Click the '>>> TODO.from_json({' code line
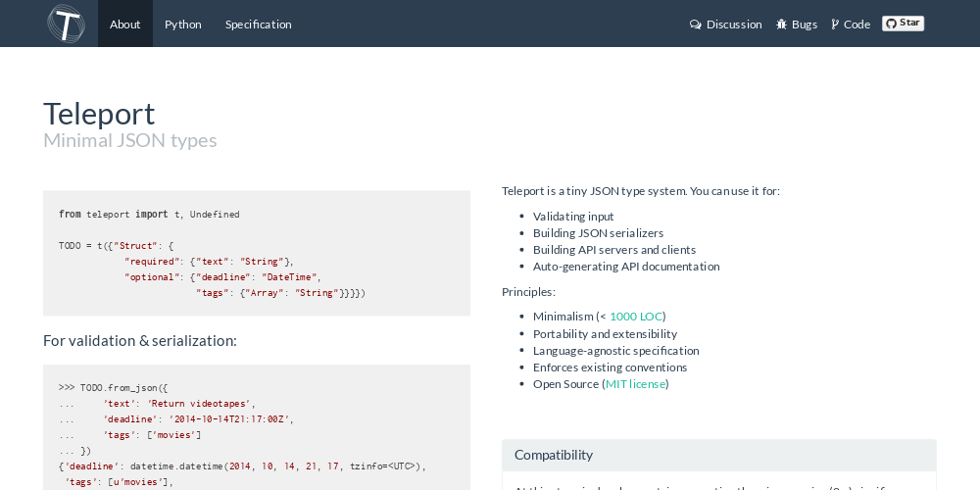This screenshot has height=490, width=980. pos(113,388)
